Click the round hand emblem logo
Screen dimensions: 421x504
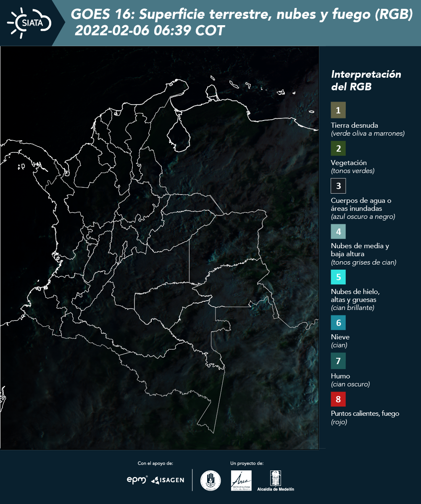click(210, 480)
